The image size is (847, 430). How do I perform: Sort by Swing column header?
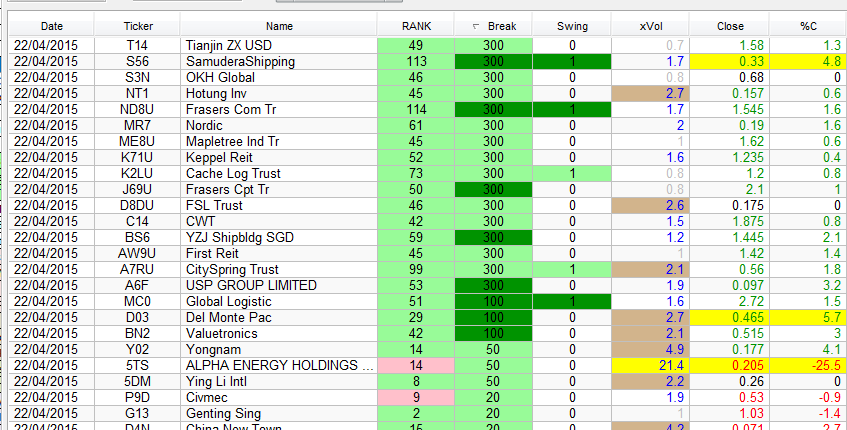pyautogui.click(x=572, y=26)
